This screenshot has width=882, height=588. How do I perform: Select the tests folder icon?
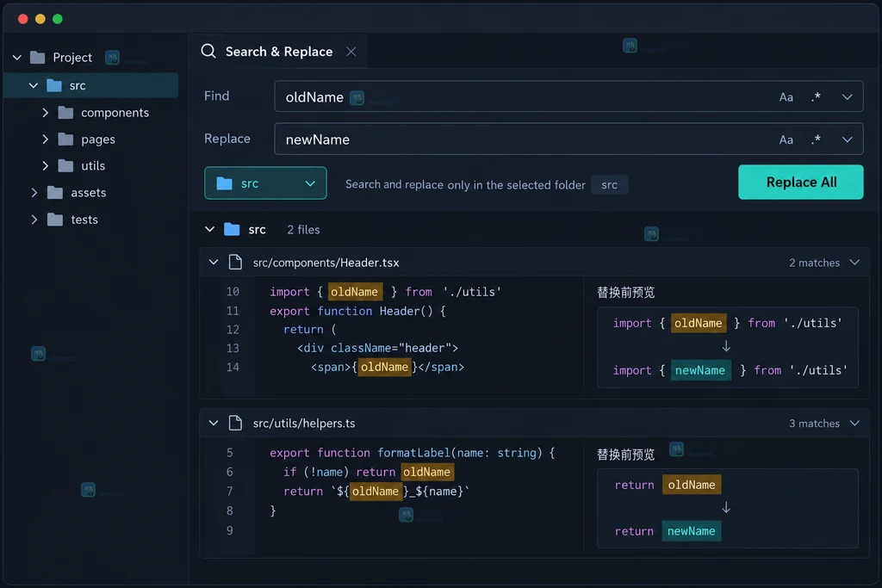(55, 220)
